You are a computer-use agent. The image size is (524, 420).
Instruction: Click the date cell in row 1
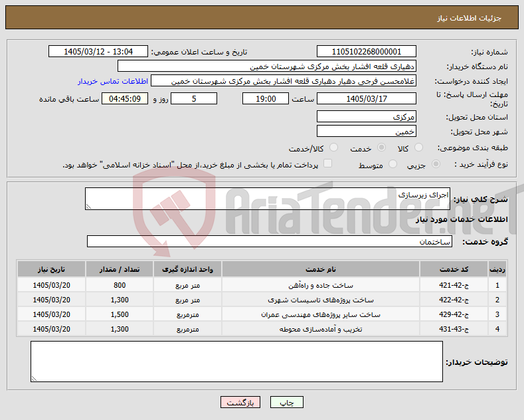pos(51,285)
